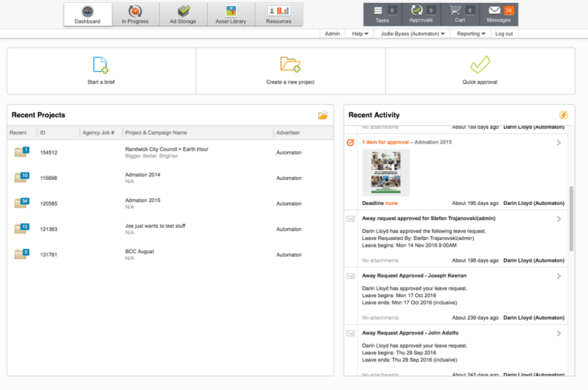This screenshot has width=588, height=390.
Task: Open folder icon for project 115698
Action: (x=22, y=177)
